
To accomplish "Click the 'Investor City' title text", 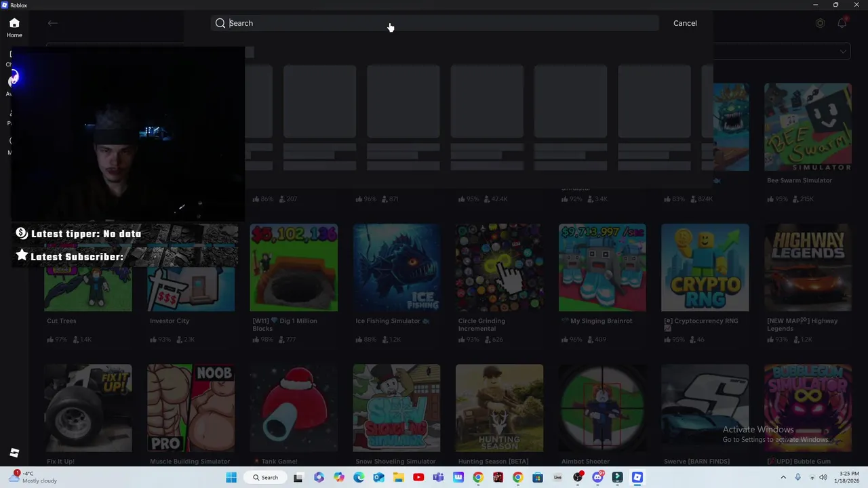I will 170,321.
